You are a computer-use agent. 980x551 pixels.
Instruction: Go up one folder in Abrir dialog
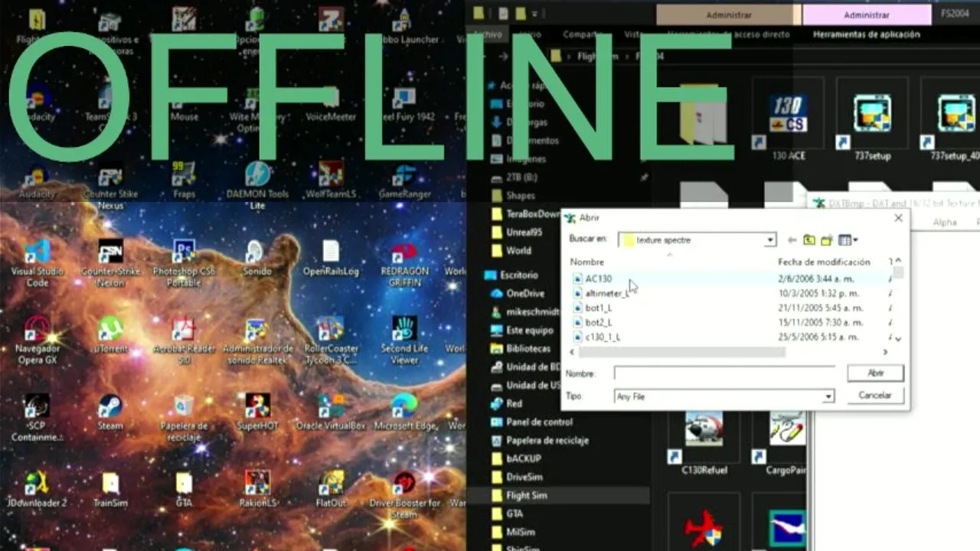(x=809, y=240)
